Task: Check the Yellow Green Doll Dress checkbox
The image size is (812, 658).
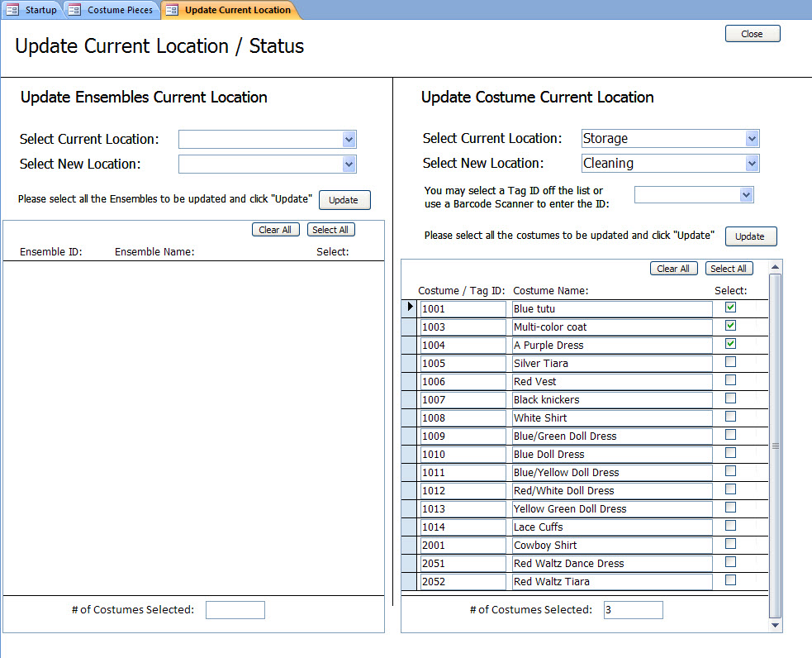Action: [x=730, y=507]
